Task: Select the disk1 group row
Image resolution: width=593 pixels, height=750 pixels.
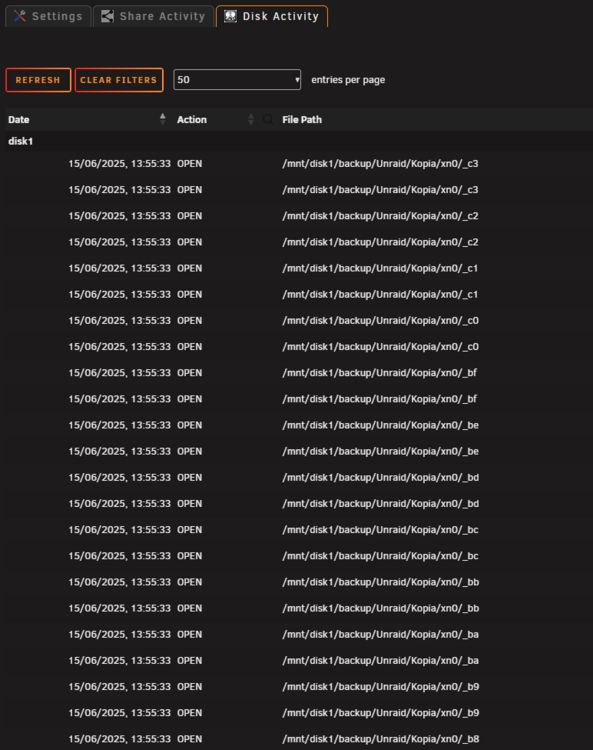Action: coord(299,141)
